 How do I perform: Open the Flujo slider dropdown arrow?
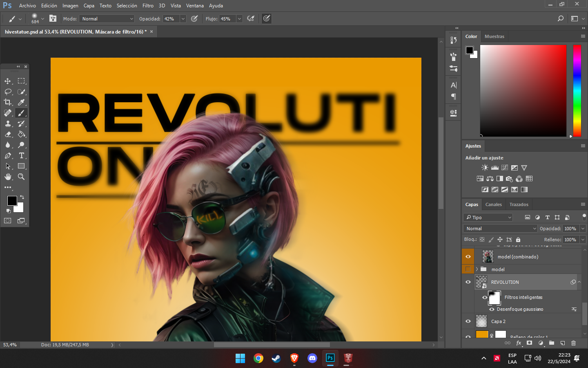pos(239,19)
